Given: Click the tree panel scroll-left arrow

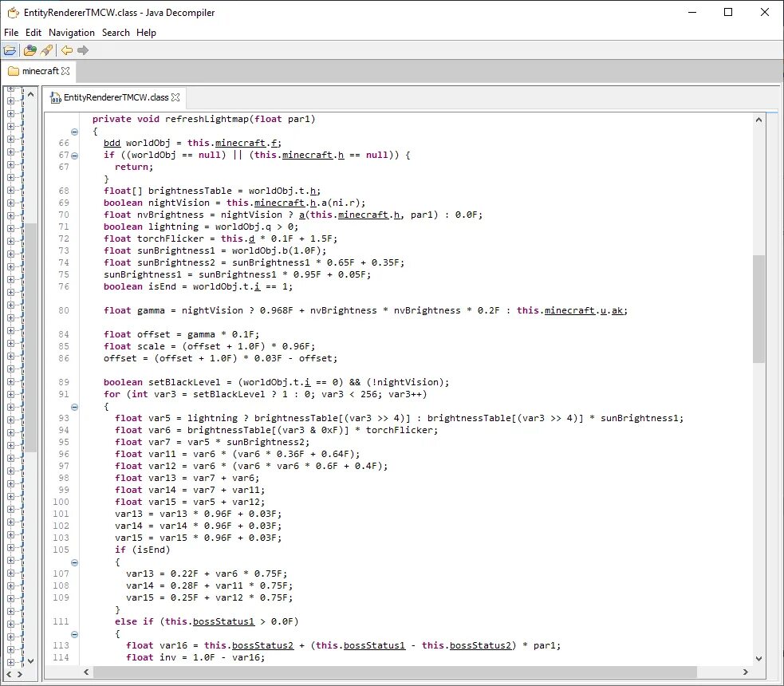Looking at the screenshot, I should point(9,674).
